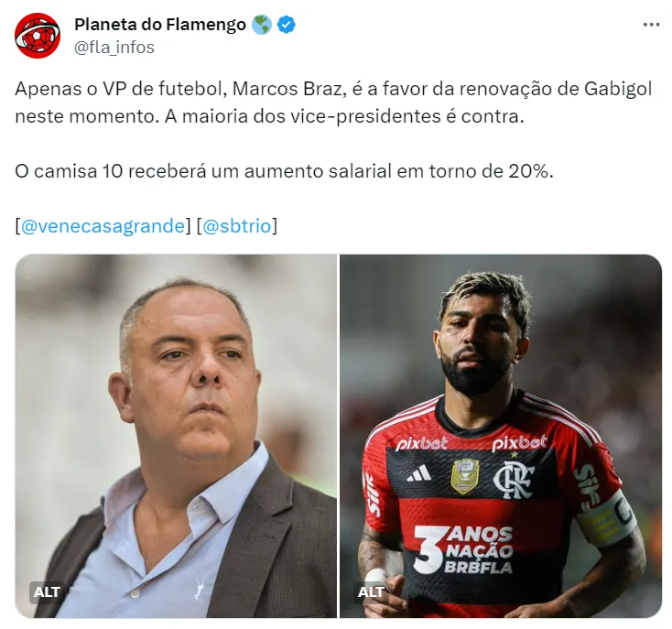
Task: Click the '3 ANOS NAÇÃO BRBFLA' jersey text
Action: tap(462, 549)
